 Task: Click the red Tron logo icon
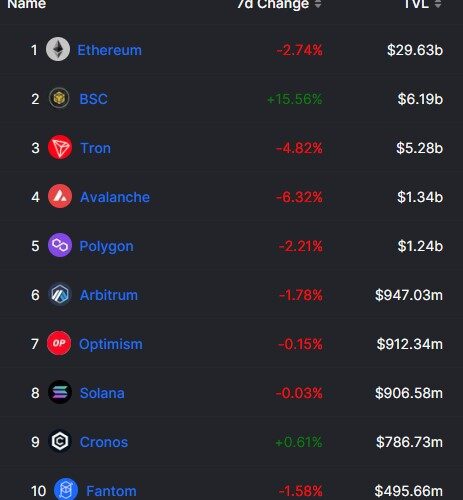[60, 147]
